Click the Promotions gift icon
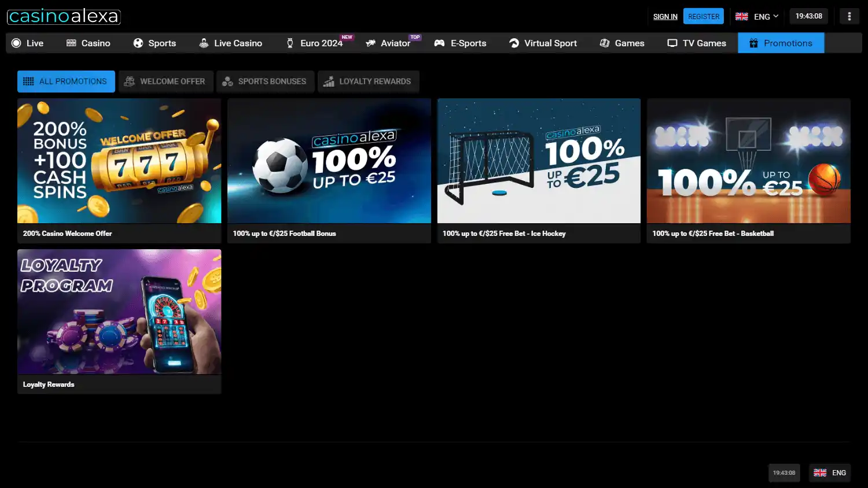The height and width of the screenshot is (488, 868). click(x=753, y=43)
